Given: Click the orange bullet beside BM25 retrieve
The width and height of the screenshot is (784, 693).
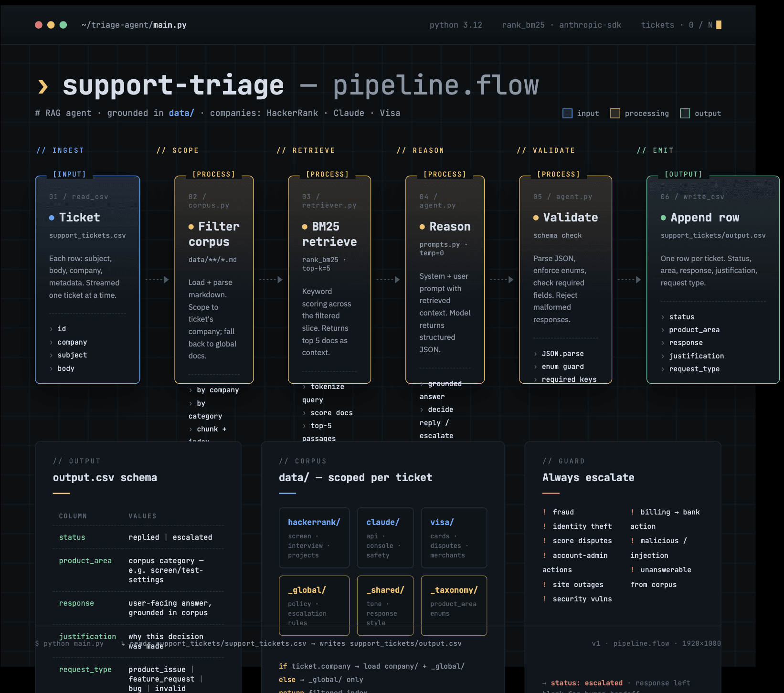Looking at the screenshot, I should point(305,227).
